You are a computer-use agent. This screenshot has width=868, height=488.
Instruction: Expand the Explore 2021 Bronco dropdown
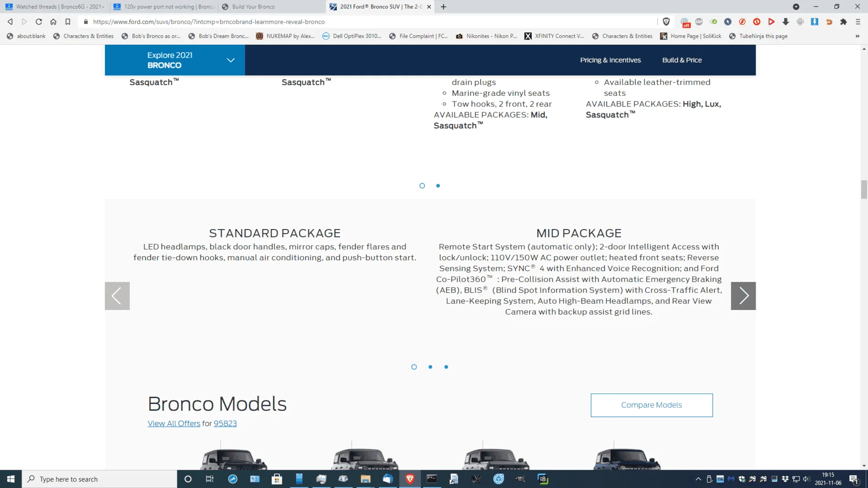175,60
